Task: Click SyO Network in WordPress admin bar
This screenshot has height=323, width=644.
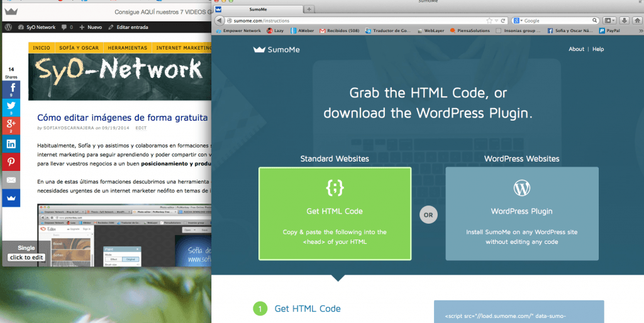Action: coord(36,27)
